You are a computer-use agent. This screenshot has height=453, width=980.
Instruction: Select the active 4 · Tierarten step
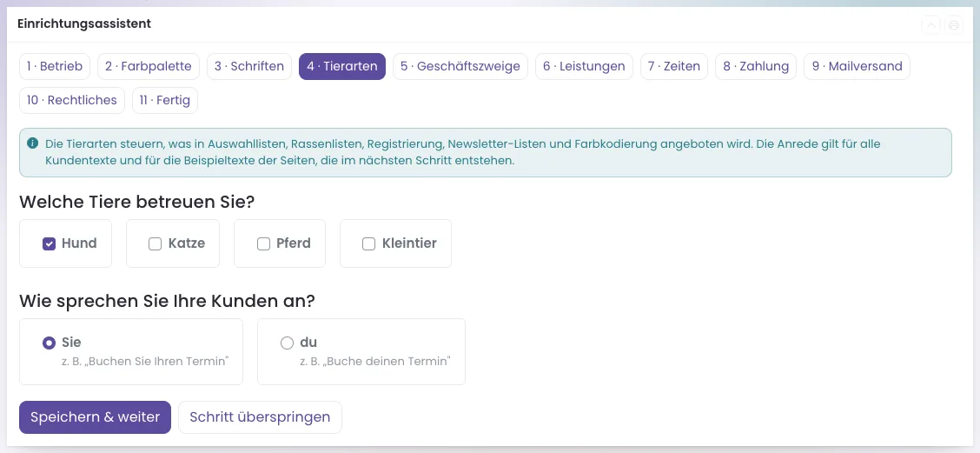point(342,66)
